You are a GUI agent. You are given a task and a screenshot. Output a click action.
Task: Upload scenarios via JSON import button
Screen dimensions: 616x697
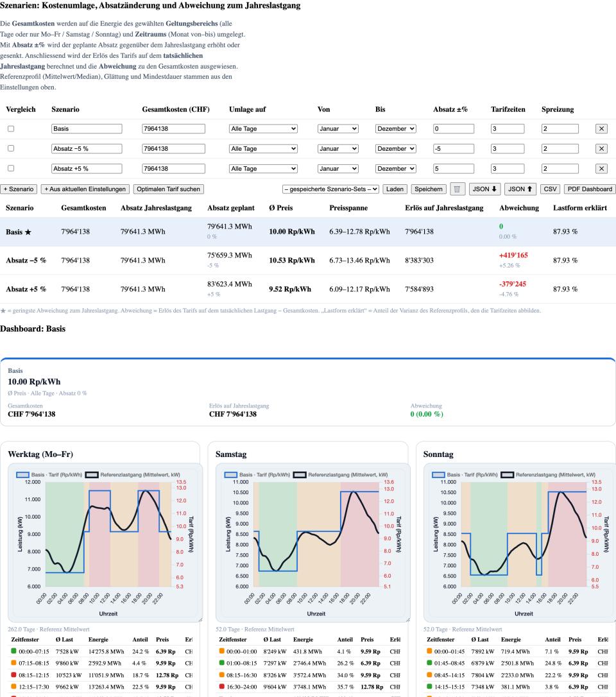520,189
